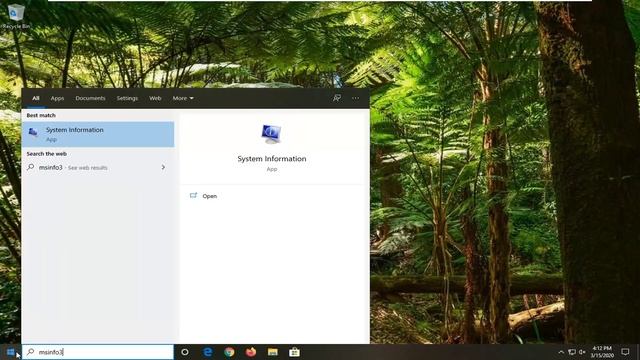Click the msinfo3 web search suggestion
This screenshot has height=360, width=640.
pos(98,167)
